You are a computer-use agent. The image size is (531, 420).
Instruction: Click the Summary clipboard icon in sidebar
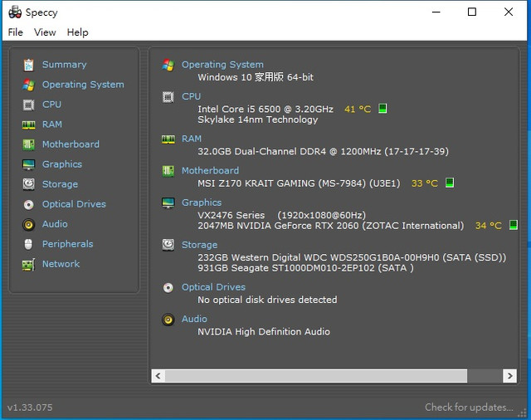click(28, 65)
